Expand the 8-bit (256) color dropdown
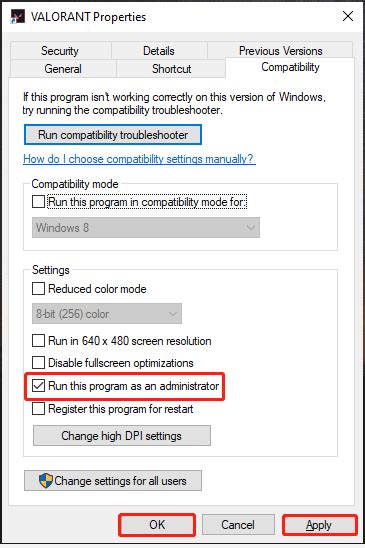 [107, 313]
